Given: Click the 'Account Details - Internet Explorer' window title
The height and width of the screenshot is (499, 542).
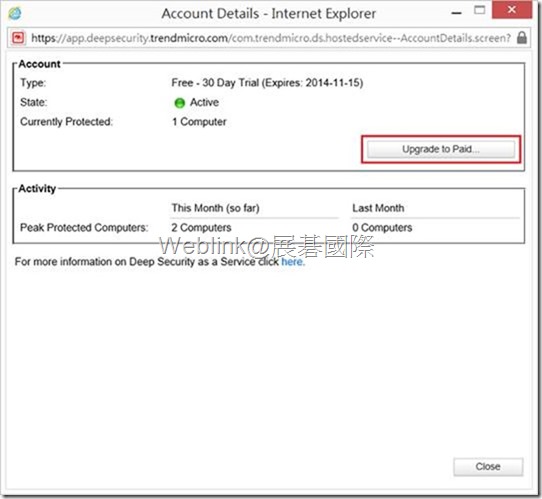Looking at the screenshot, I should [x=269, y=14].
